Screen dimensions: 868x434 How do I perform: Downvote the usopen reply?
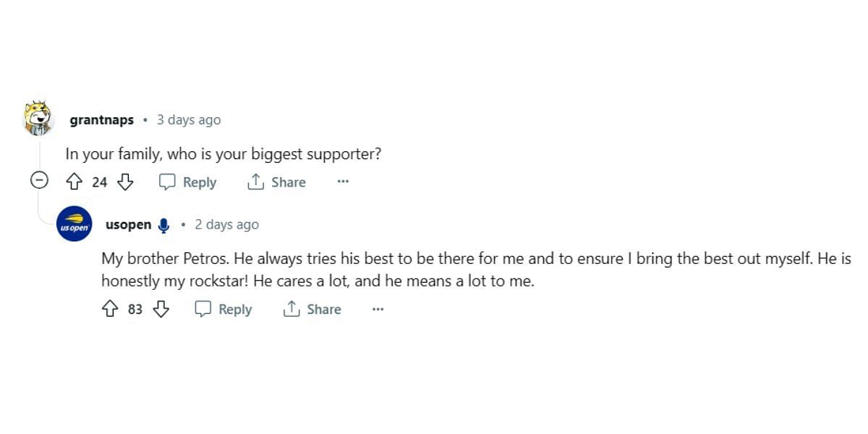161,309
